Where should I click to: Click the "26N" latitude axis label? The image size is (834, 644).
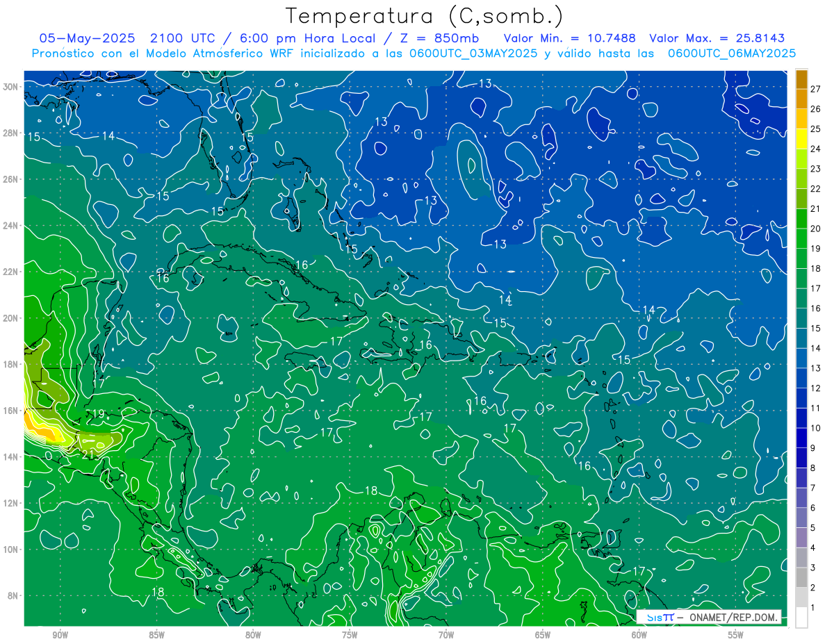[12, 179]
